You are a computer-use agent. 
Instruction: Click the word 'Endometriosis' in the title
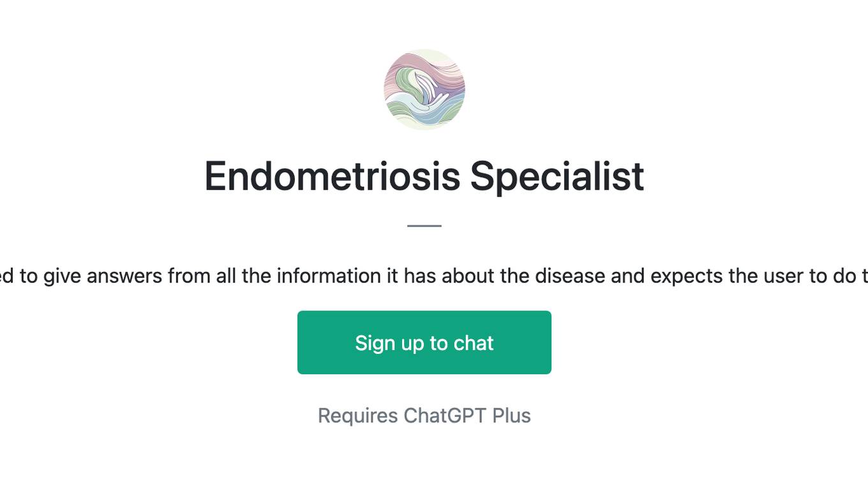coord(333,176)
